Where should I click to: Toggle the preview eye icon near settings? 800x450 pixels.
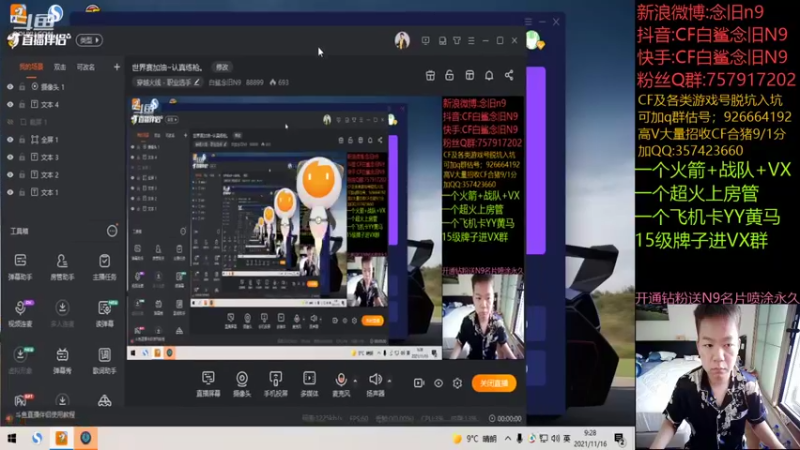tap(438, 383)
